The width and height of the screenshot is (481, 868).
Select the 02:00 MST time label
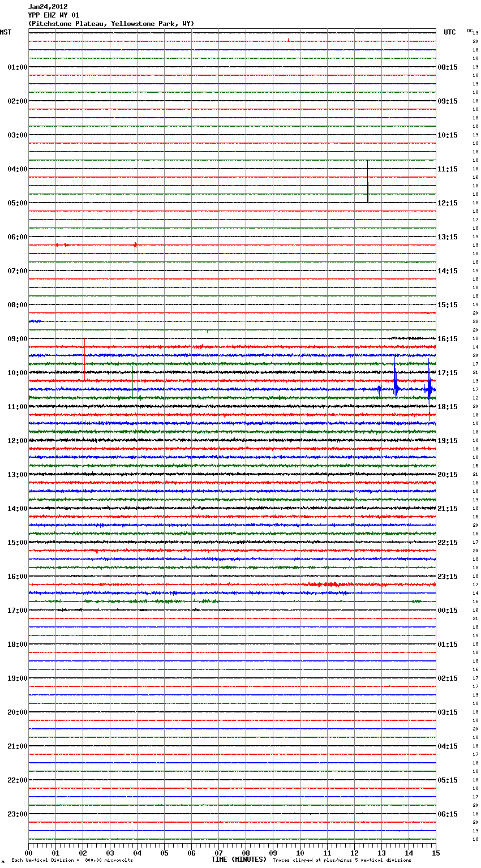(18, 101)
